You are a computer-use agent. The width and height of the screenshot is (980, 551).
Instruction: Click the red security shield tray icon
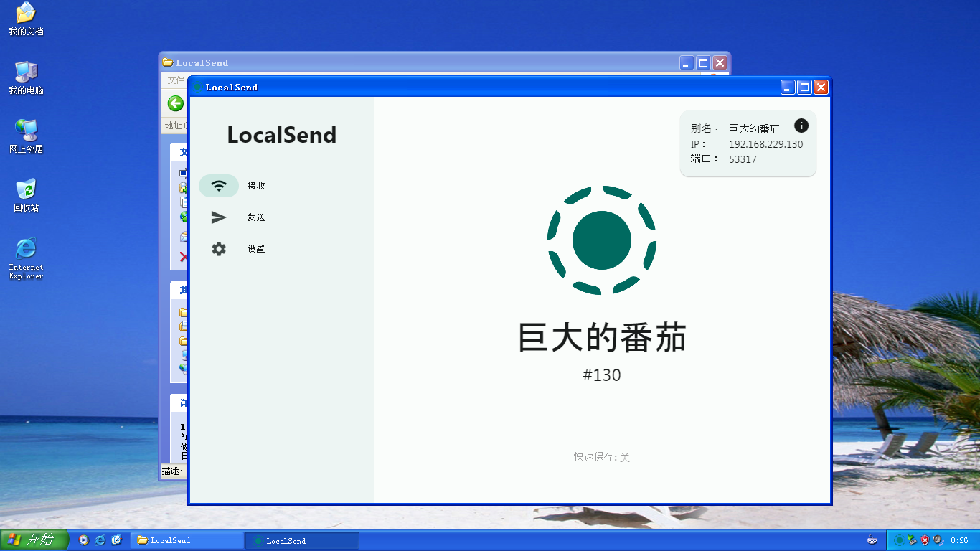(x=925, y=540)
